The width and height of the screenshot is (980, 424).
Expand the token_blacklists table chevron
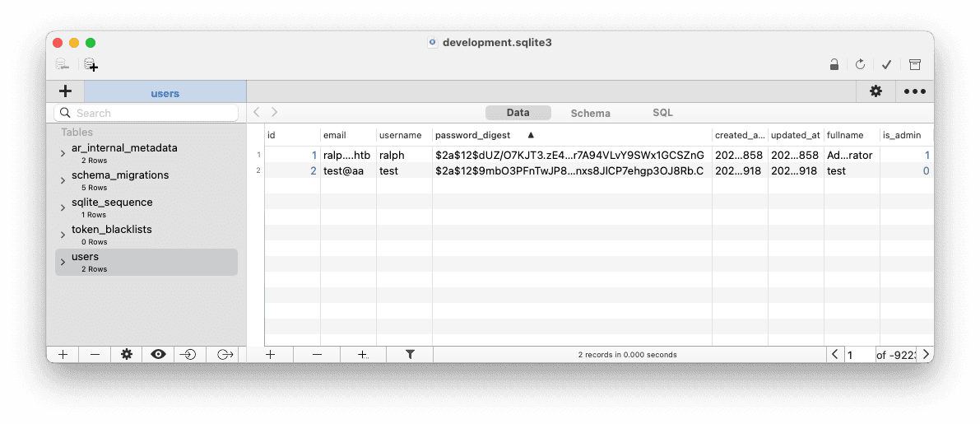(63, 235)
